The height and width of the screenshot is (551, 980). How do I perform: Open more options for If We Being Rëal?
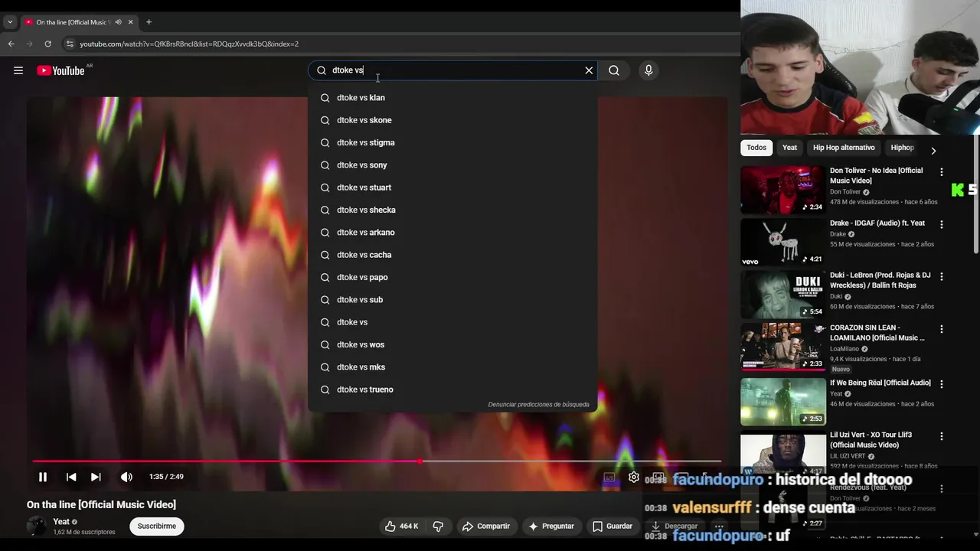tap(942, 384)
